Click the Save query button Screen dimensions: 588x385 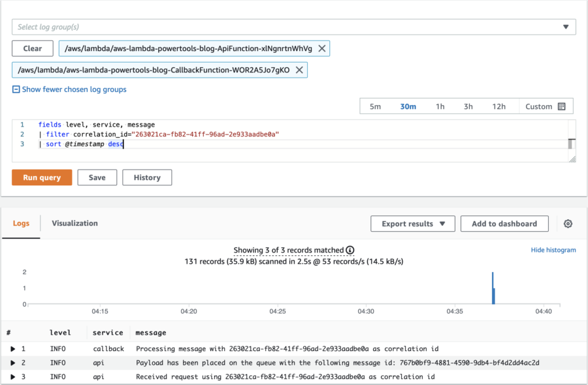coord(97,177)
